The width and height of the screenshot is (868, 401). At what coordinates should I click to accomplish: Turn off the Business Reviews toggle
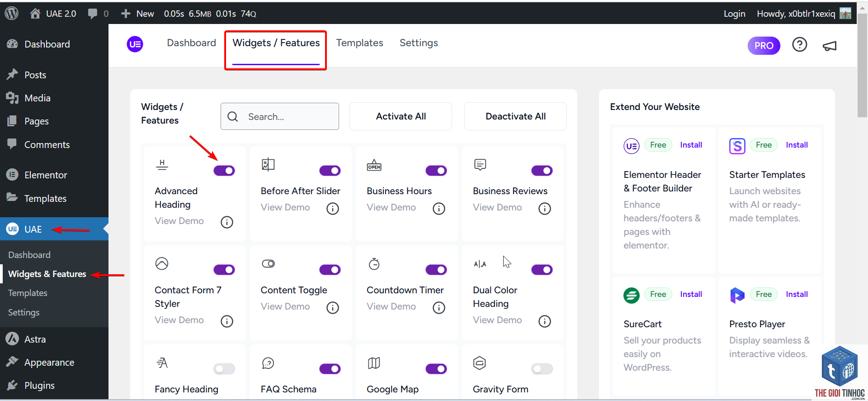(x=542, y=171)
